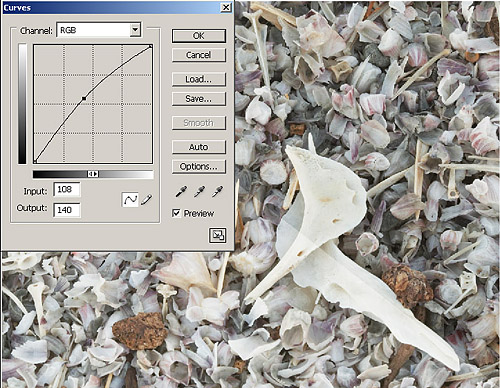This screenshot has height=388, width=500.
Task: Click the Auto button
Action: [199, 147]
